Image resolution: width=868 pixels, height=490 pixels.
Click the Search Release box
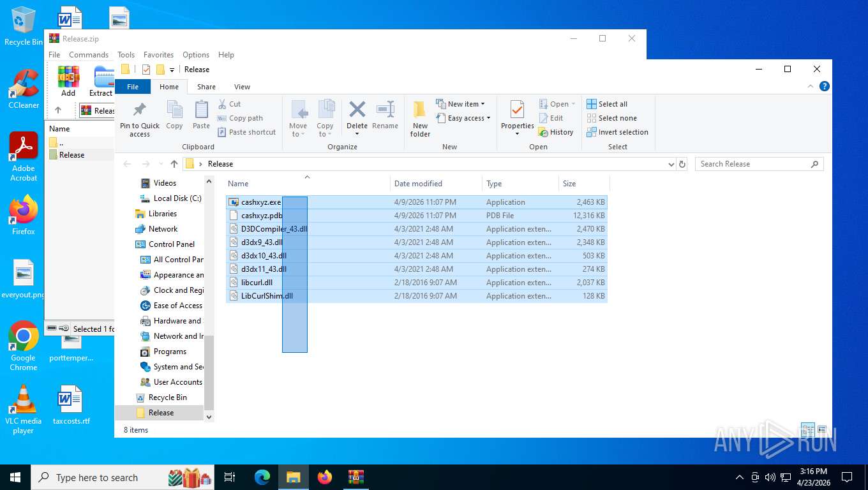759,164
